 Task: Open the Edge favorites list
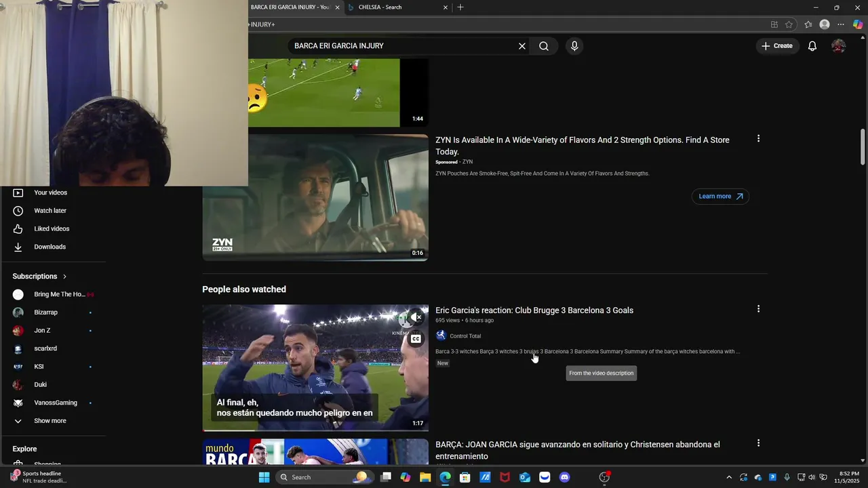click(x=808, y=24)
